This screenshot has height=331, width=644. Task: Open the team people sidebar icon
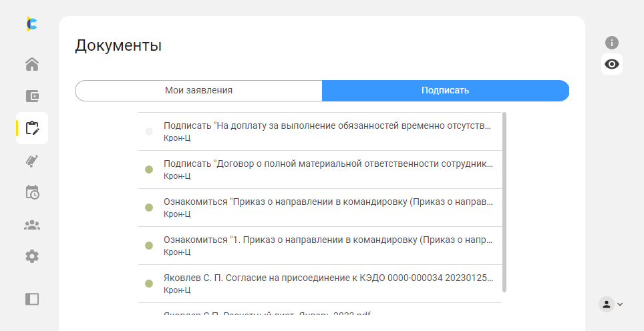[x=32, y=224]
